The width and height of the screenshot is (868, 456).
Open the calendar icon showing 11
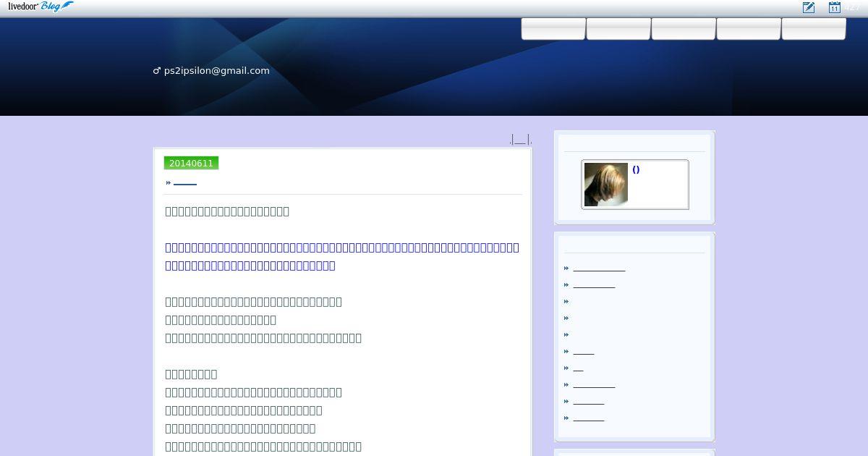click(x=834, y=7)
